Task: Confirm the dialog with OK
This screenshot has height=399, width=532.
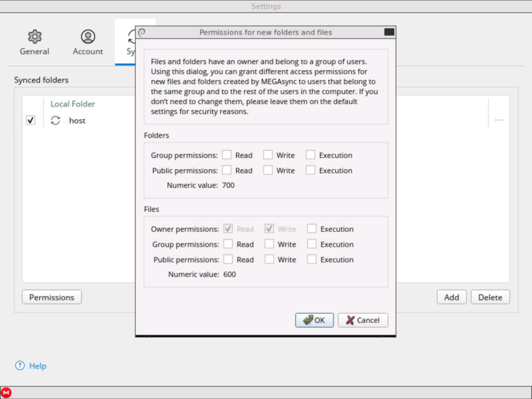Action: pyautogui.click(x=314, y=320)
